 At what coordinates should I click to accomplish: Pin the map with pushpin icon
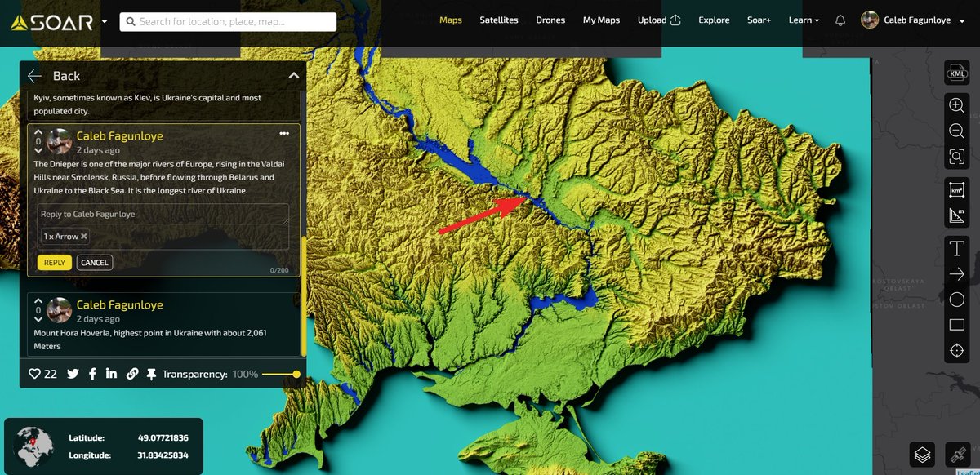pyautogui.click(x=151, y=374)
